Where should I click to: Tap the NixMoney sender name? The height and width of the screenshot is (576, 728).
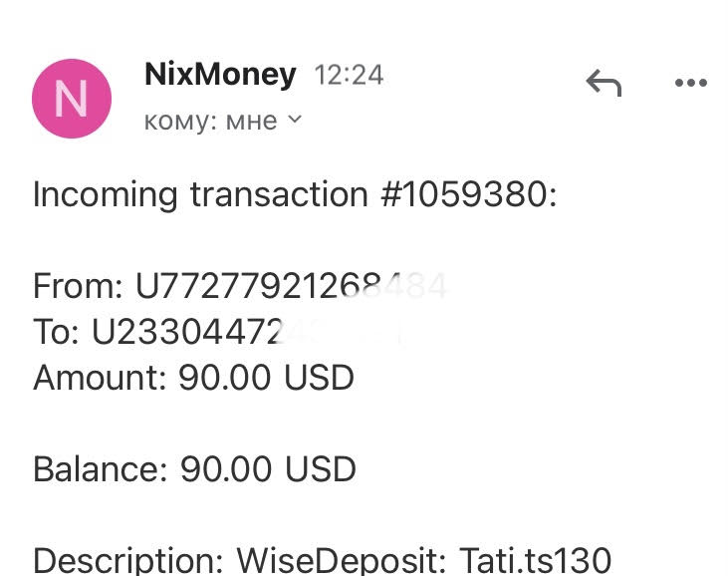pos(220,75)
